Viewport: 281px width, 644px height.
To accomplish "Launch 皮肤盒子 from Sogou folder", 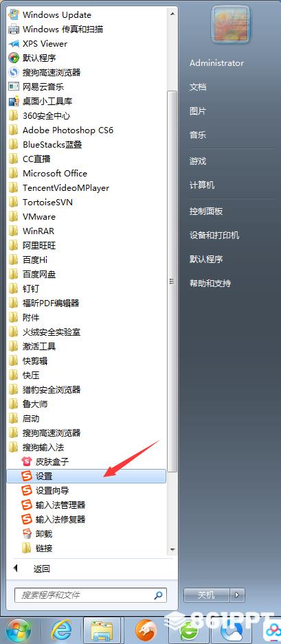I will [27, 461].
